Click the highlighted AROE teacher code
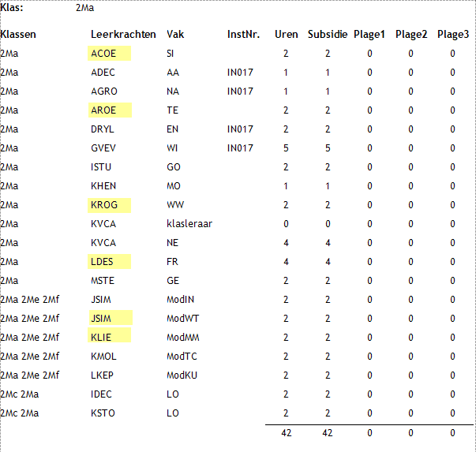This screenshot has width=476, height=452. [x=110, y=110]
